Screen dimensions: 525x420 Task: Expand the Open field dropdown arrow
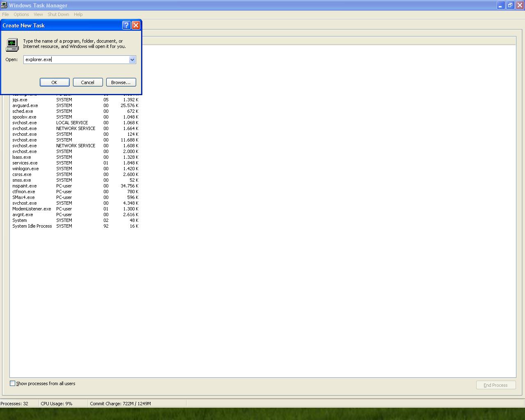[132, 60]
